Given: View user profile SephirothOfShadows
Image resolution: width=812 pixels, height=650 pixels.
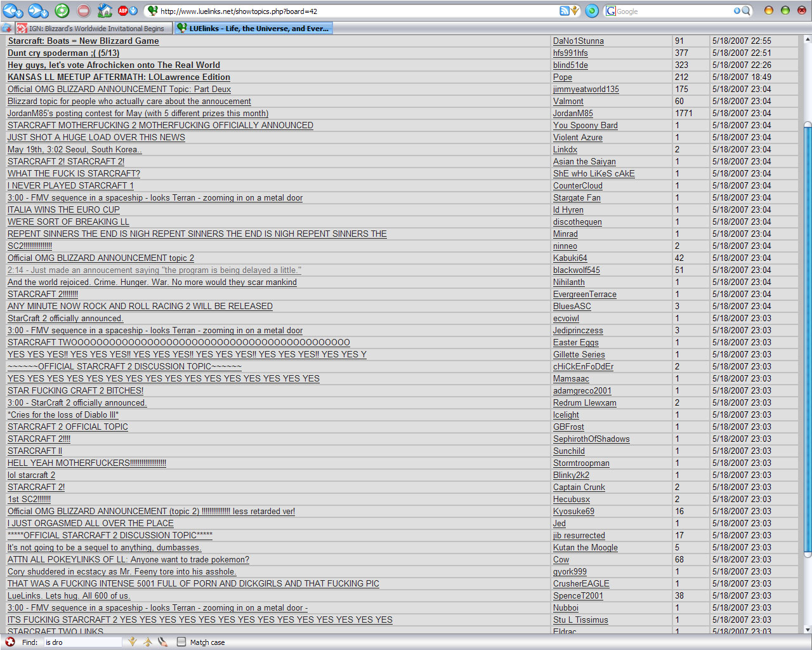Looking at the screenshot, I should click(591, 439).
